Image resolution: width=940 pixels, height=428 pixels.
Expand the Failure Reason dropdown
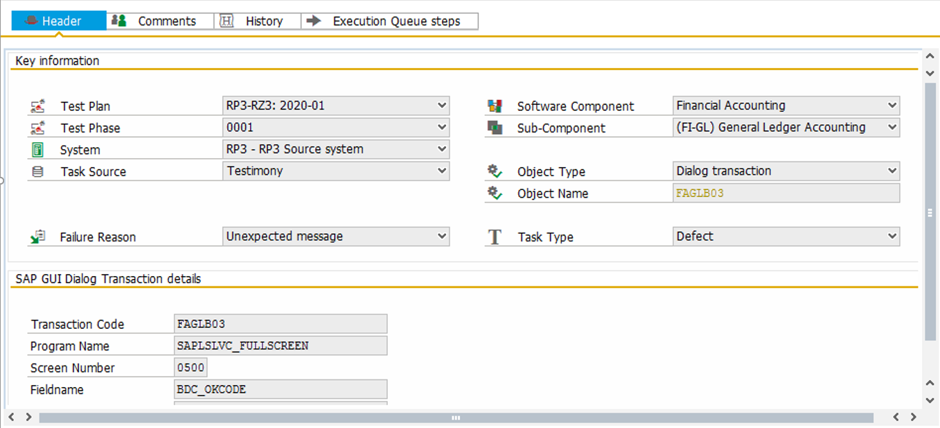point(442,236)
